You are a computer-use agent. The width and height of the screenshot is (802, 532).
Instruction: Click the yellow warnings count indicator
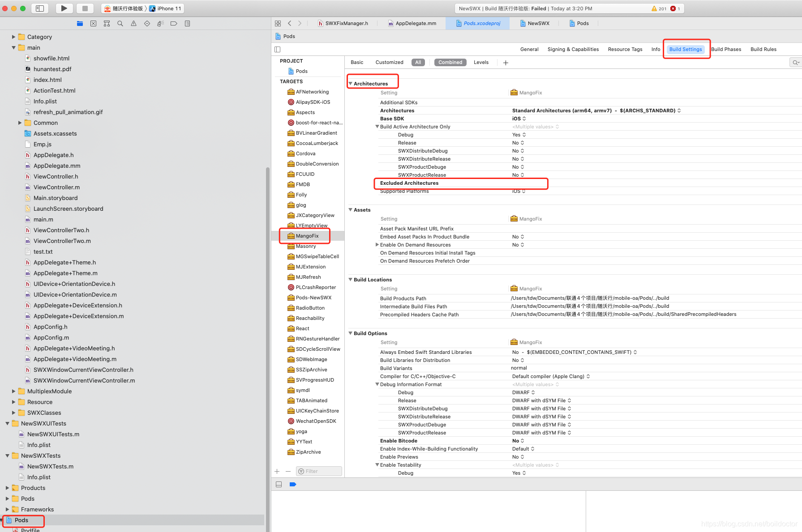pos(659,9)
